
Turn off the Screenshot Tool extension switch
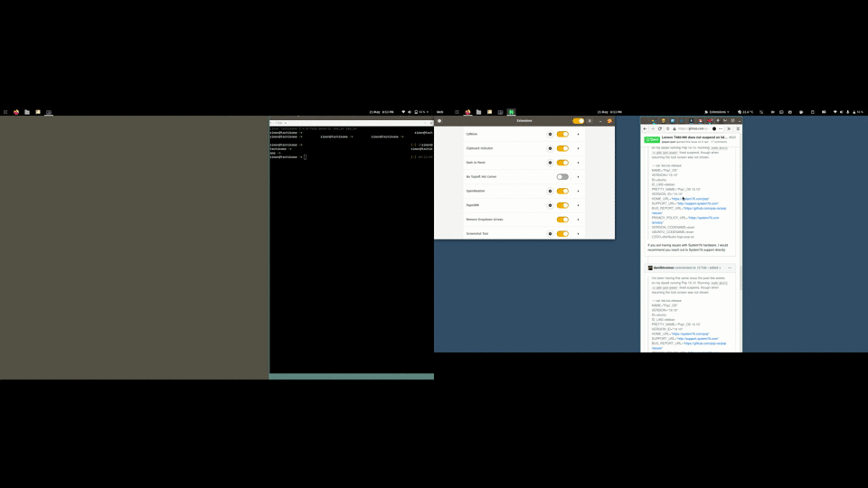562,233
